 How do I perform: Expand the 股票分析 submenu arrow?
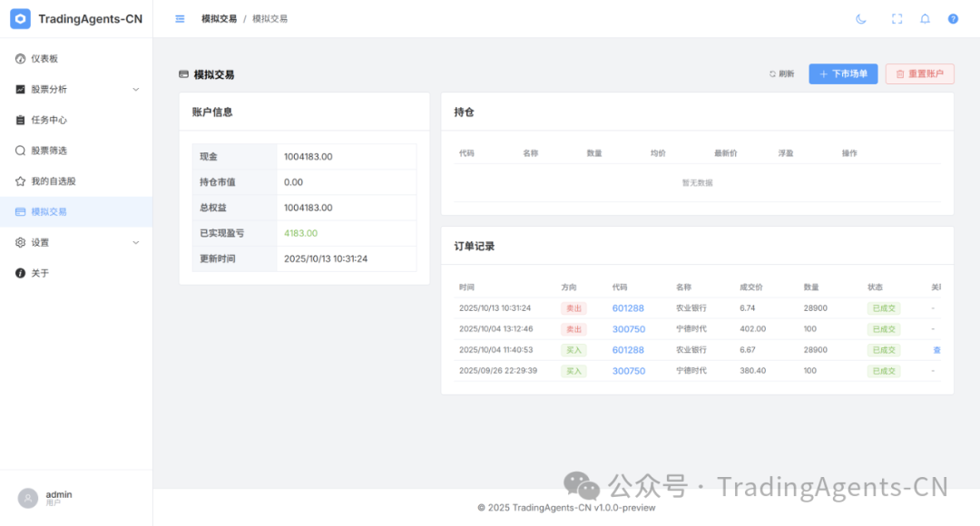136,90
